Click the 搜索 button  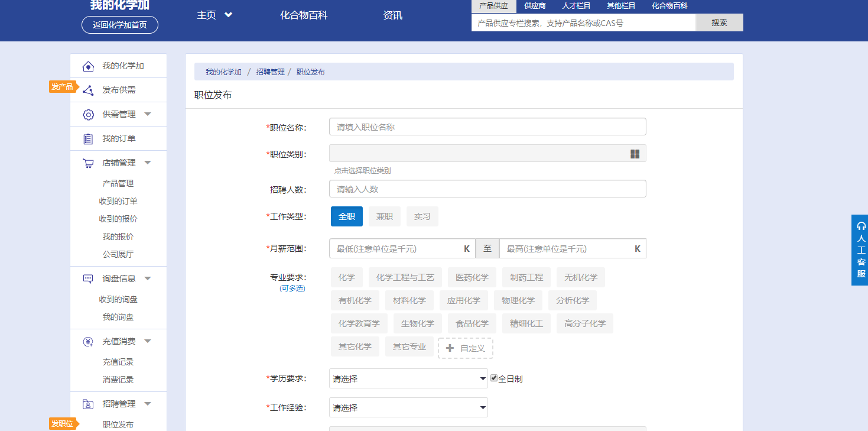[719, 22]
